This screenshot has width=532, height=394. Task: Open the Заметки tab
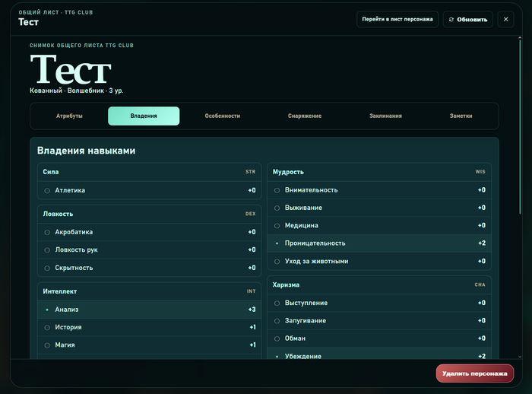tap(461, 116)
